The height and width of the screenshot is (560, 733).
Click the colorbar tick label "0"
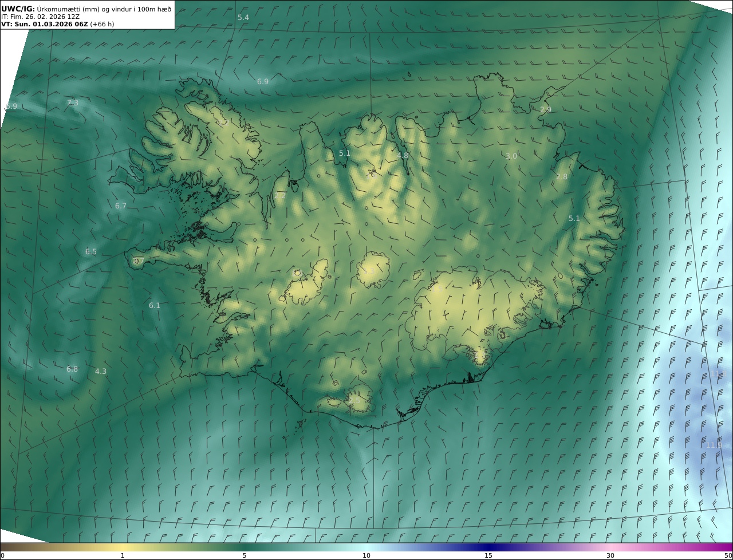(x=2, y=555)
